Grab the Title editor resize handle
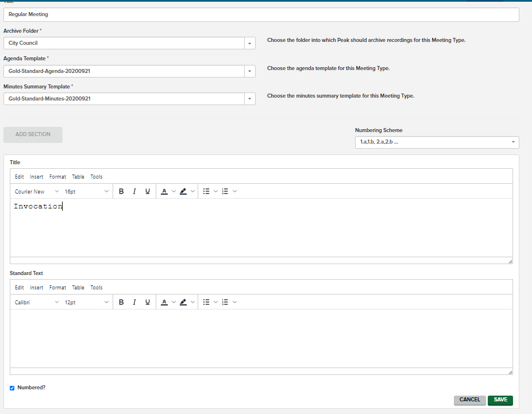This screenshot has height=414, width=532. pyautogui.click(x=510, y=261)
